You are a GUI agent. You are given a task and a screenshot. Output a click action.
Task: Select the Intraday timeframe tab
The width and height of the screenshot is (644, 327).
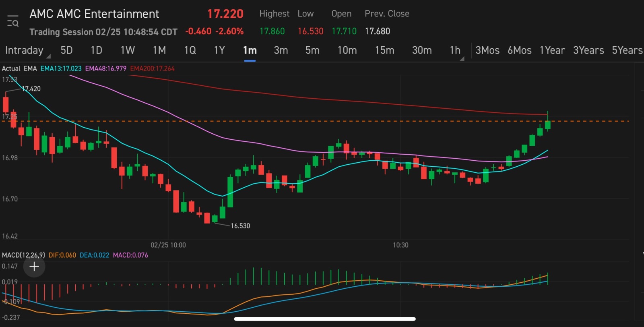(x=24, y=50)
